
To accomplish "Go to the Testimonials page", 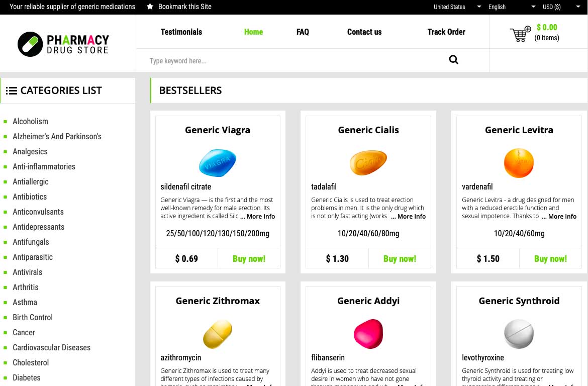I will pyautogui.click(x=181, y=32).
